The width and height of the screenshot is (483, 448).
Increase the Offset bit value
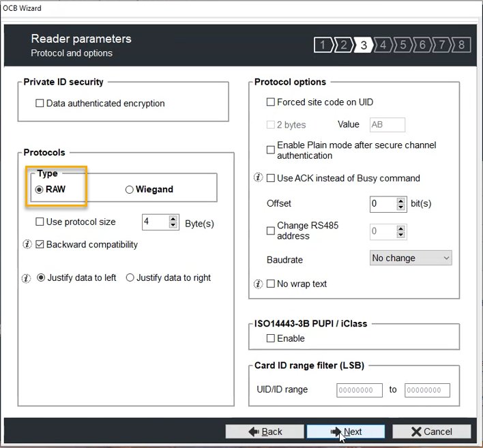[x=400, y=200]
